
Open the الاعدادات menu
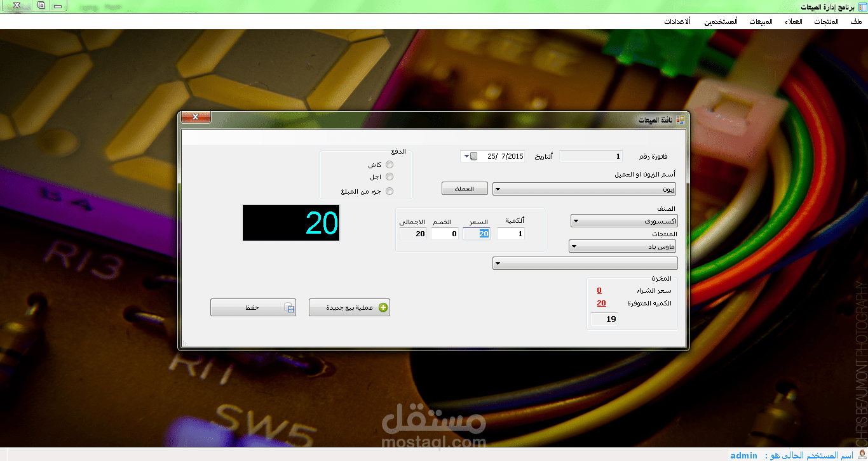pyautogui.click(x=678, y=22)
